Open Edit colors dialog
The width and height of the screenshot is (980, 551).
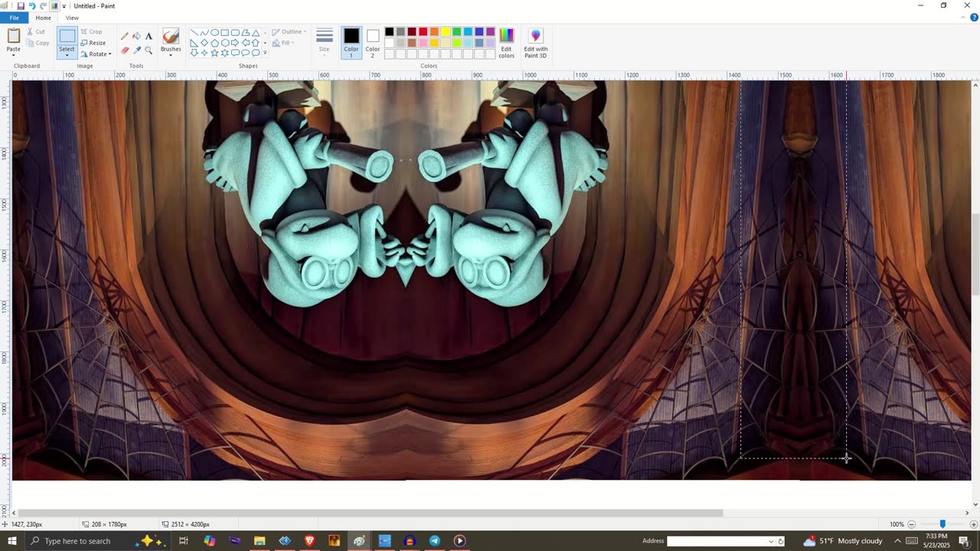[x=507, y=44]
